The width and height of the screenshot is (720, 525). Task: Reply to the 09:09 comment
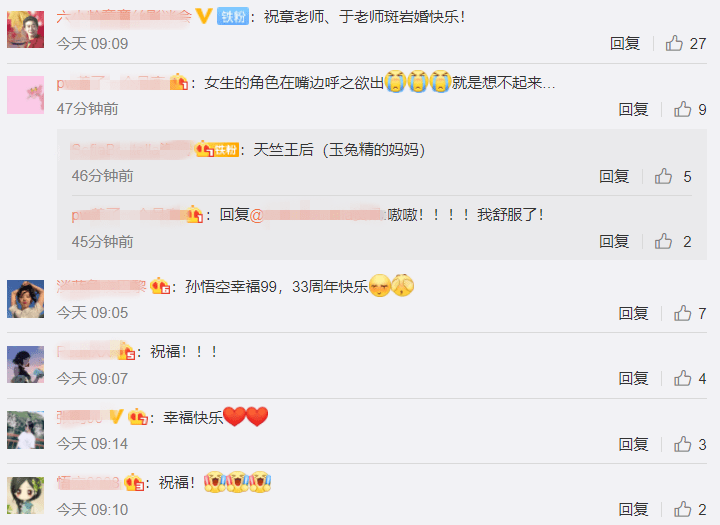point(624,44)
